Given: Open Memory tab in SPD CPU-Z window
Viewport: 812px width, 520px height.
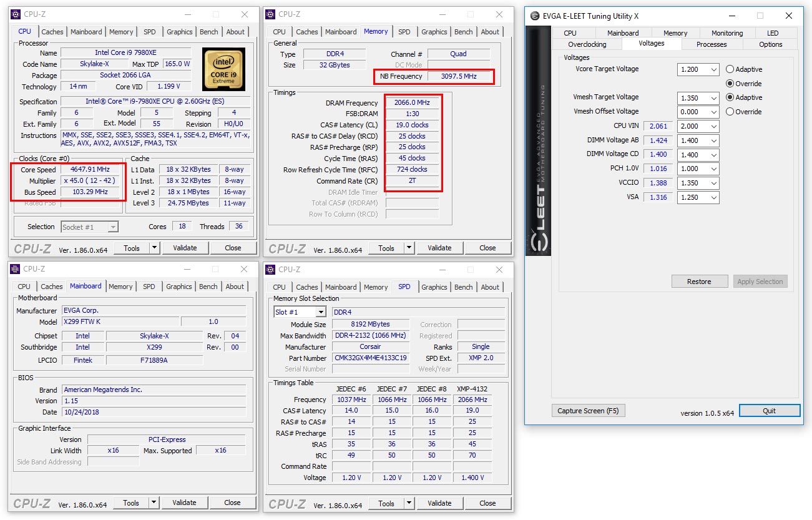Looking at the screenshot, I should (x=376, y=287).
